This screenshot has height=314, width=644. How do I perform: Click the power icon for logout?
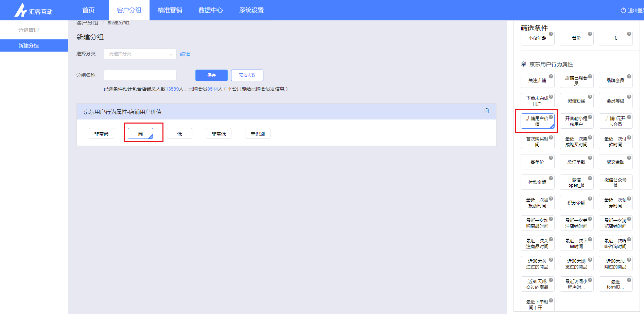click(623, 11)
